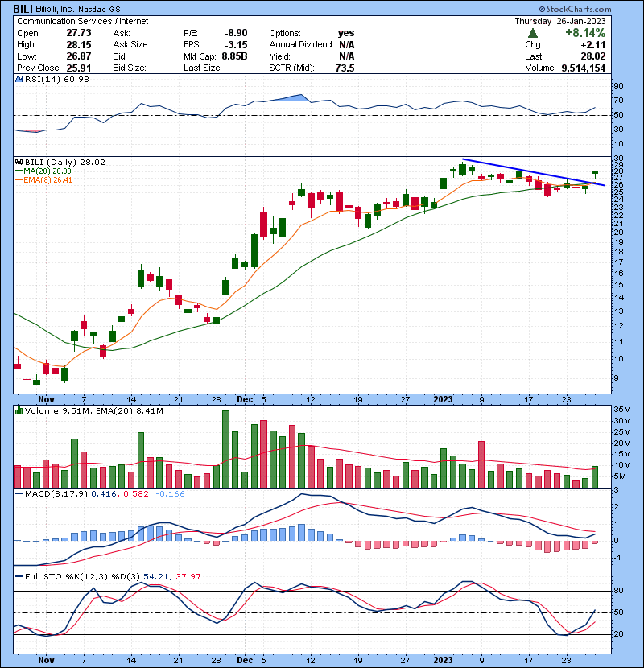Click the volume bars icon beside Volume label

tap(19, 410)
